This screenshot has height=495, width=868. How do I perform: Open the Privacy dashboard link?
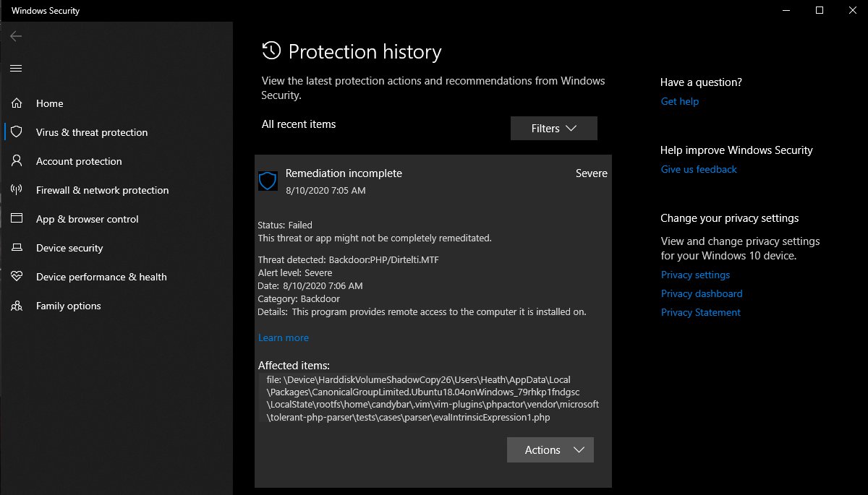(701, 293)
